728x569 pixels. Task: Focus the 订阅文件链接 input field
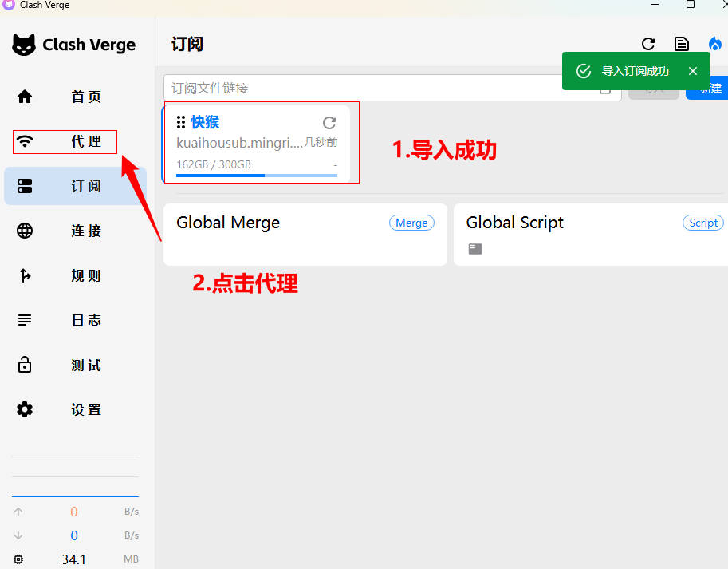[392, 88]
